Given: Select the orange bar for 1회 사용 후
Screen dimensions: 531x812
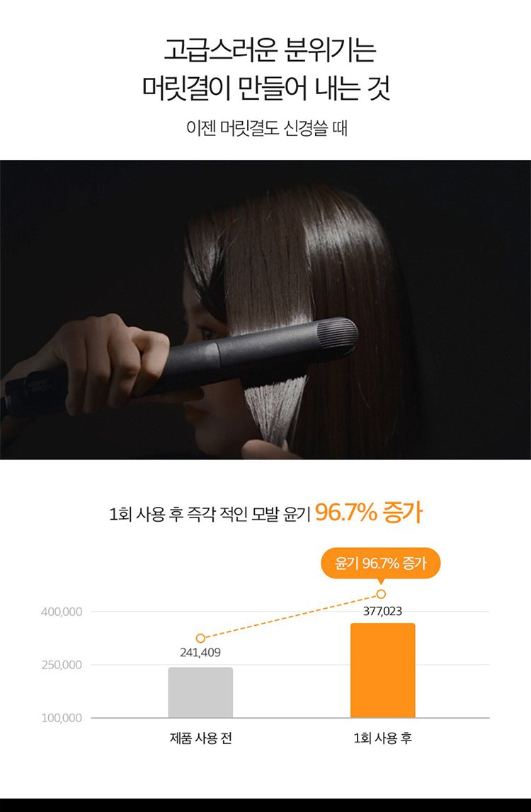Looking at the screenshot, I should point(383,670).
